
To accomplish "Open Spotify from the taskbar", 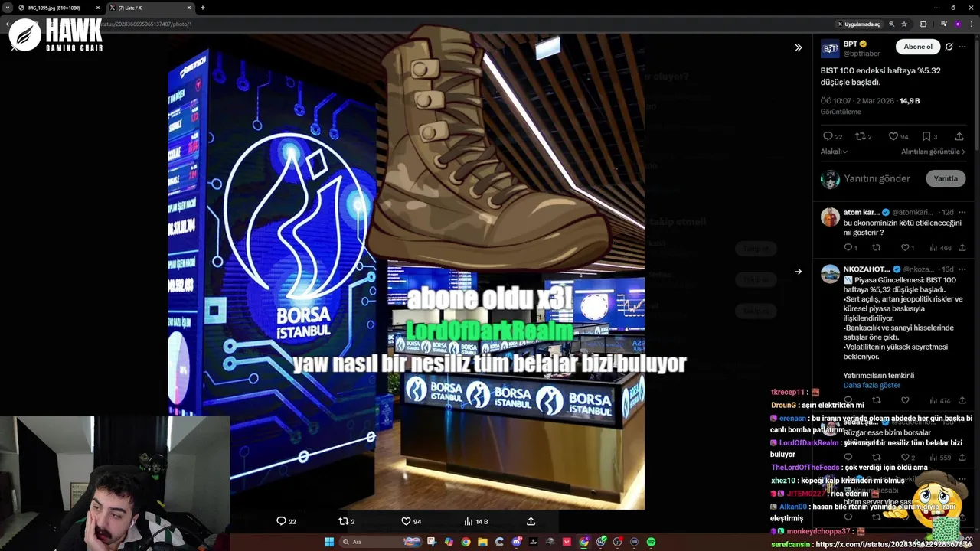I will 651,542.
